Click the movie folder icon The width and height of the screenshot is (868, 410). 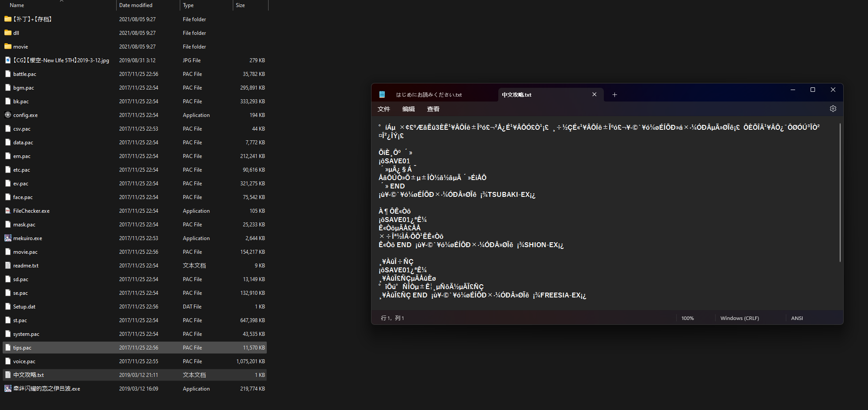point(8,47)
